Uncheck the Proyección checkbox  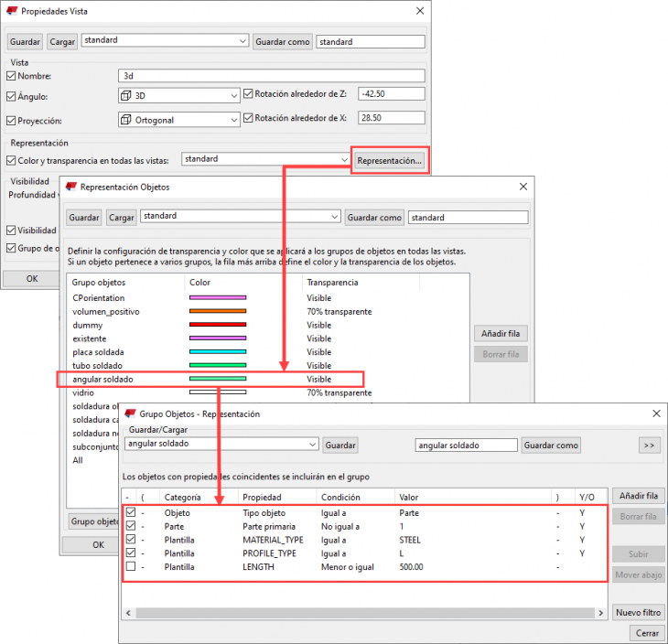(12, 120)
